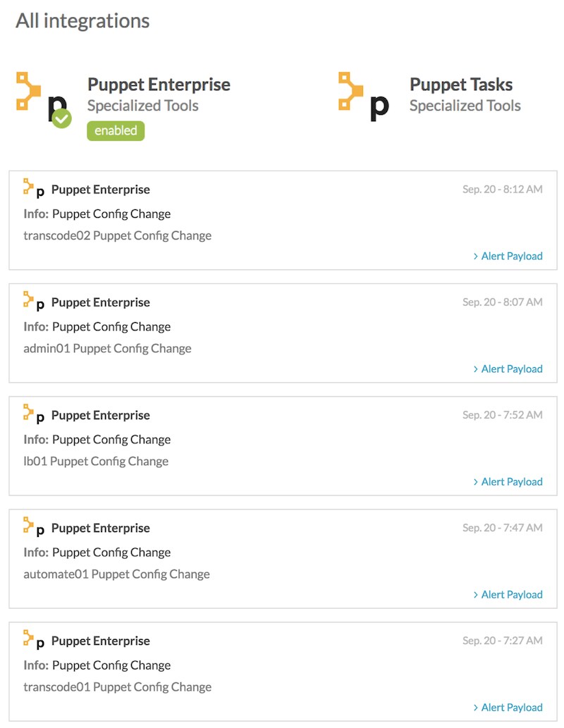Click Puppet icon in admin01 alert card
Image resolution: width=564 pixels, height=728 pixels.
[x=34, y=301]
